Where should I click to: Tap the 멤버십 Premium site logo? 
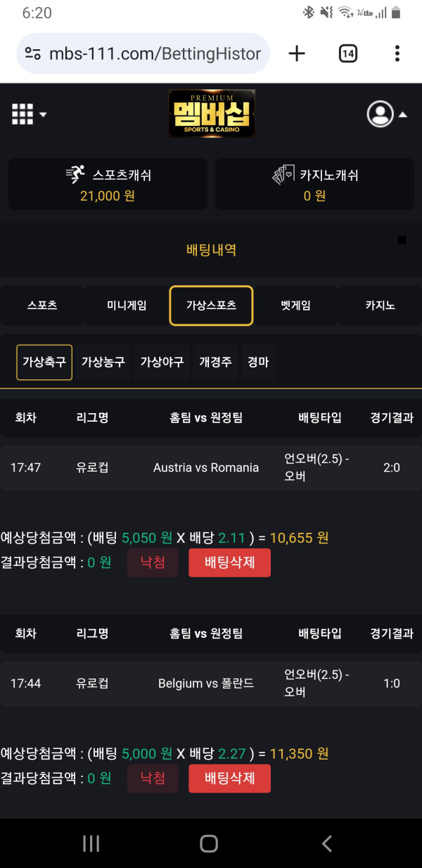click(x=211, y=113)
